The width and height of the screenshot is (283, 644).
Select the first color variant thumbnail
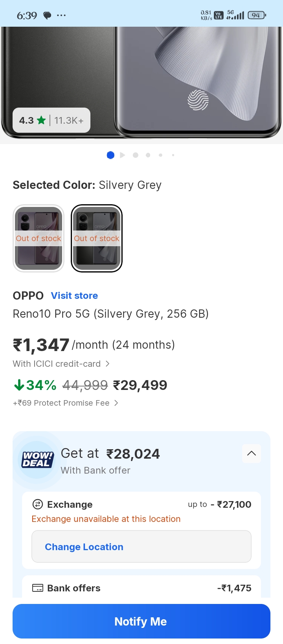(39, 238)
